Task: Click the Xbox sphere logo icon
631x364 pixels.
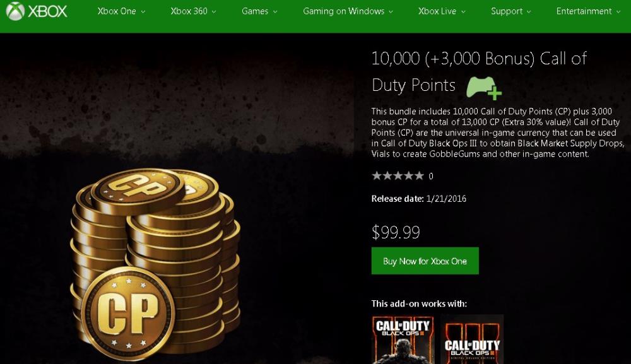Action: coord(15,11)
